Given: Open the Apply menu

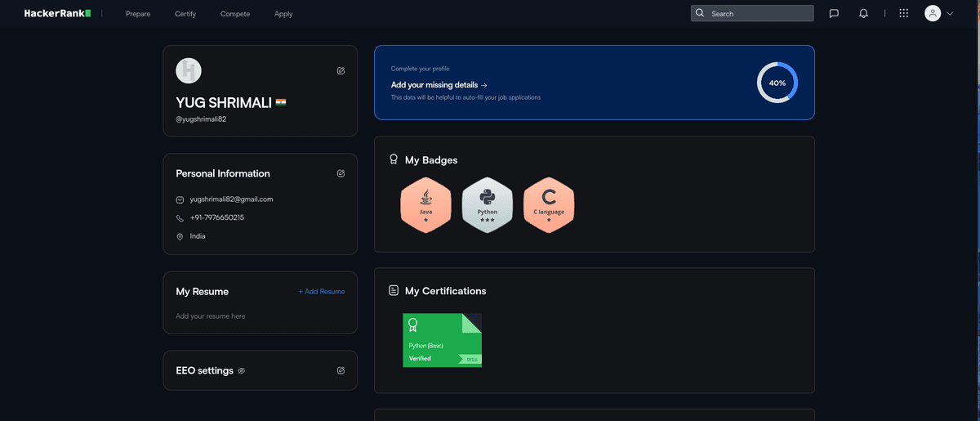Looking at the screenshot, I should pos(283,14).
